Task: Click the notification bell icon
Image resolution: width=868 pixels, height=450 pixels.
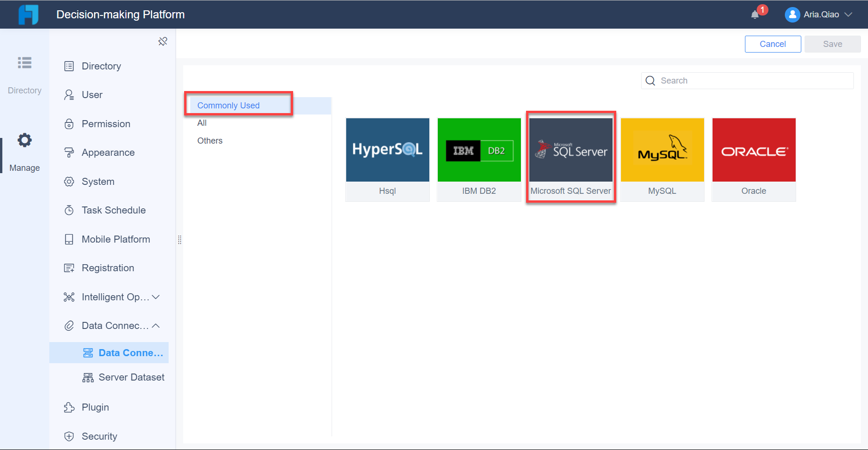Action: 756,14
